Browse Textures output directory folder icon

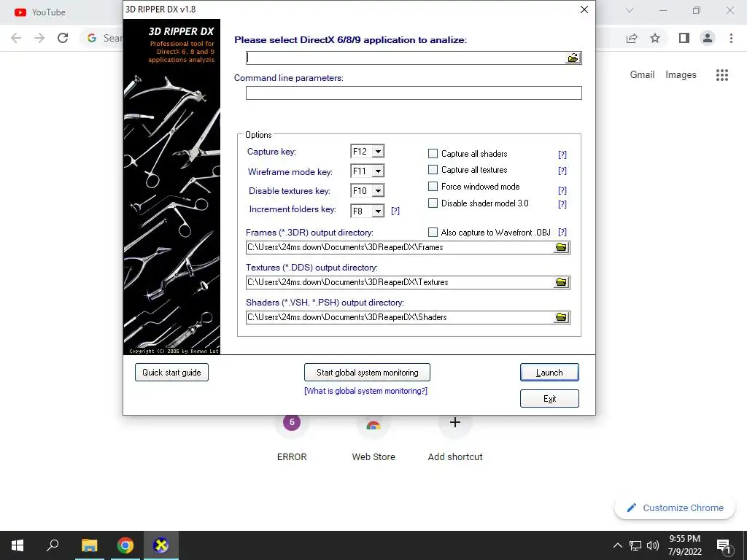click(x=561, y=282)
